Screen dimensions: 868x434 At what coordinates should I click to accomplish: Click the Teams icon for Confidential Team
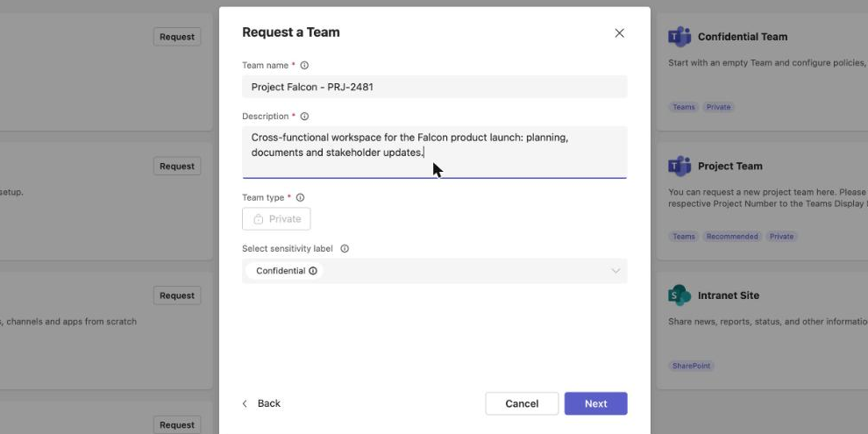(679, 37)
